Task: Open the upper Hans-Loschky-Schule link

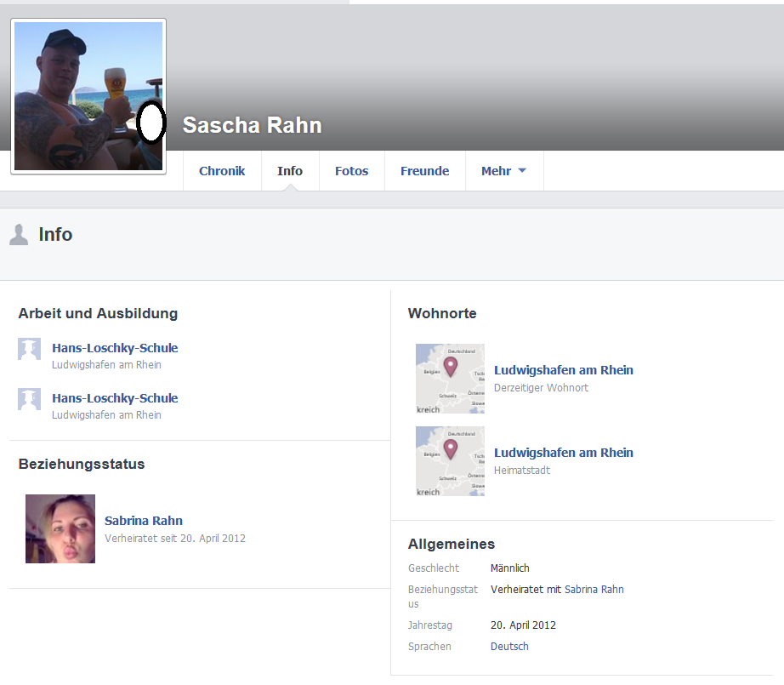Action: click(x=115, y=348)
